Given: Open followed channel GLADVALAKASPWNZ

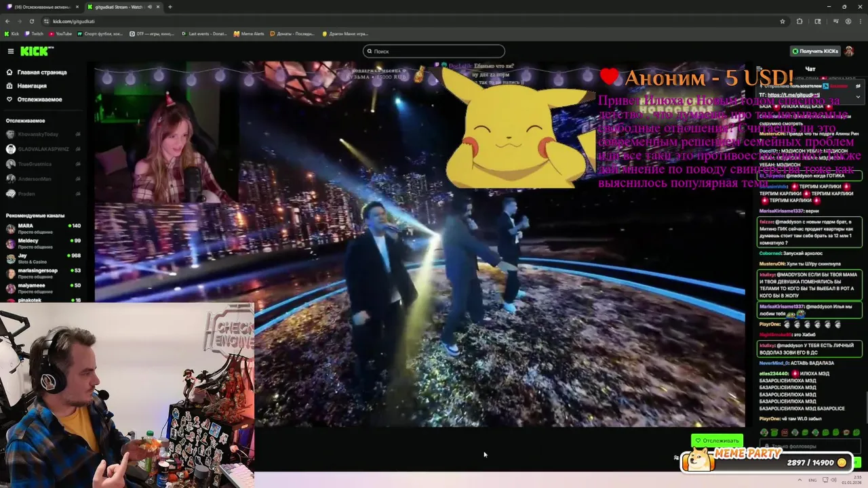Looking at the screenshot, I should [43, 149].
